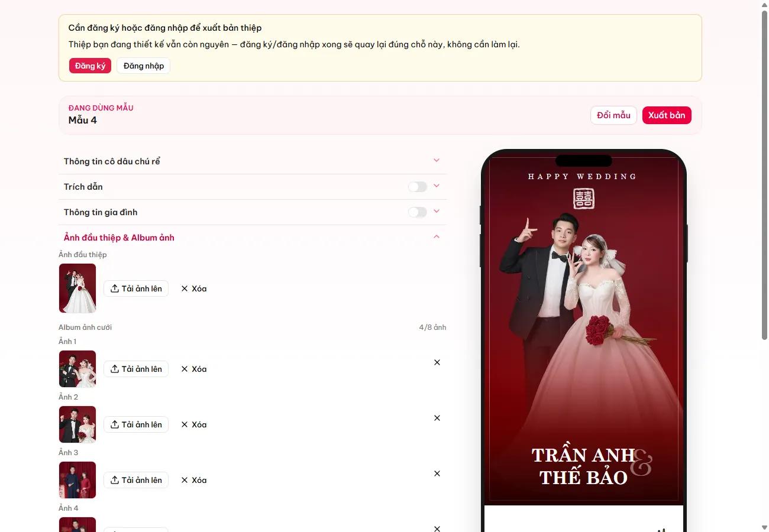The height and width of the screenshot is (532, 769).
Task: Toggle the Trích dẫn section switch
Action: [x=418, y=187]
